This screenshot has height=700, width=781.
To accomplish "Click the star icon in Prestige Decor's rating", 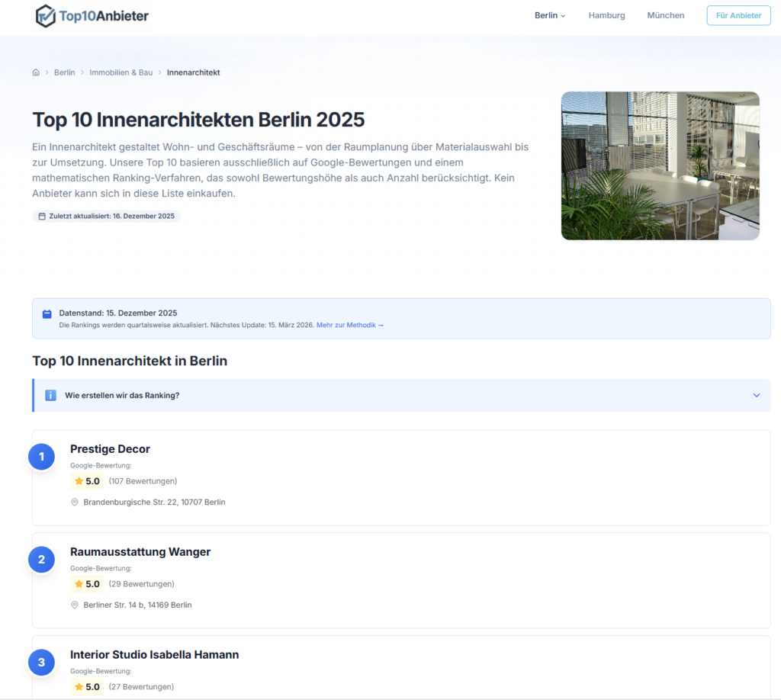I will (78, 481).
